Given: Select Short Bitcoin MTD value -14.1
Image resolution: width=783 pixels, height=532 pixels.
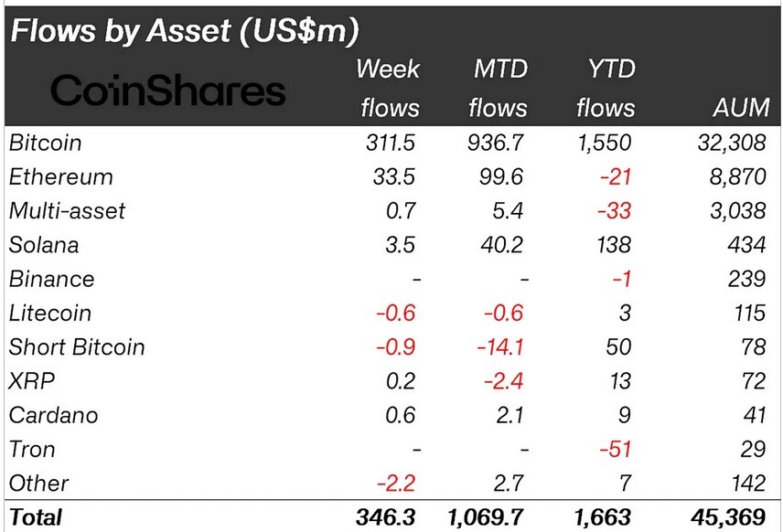Looking at the screenshot, I should point(500,346).
